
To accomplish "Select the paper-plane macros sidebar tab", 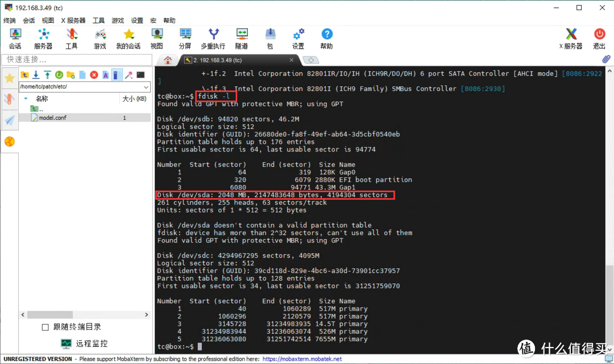I will [10, 120].
